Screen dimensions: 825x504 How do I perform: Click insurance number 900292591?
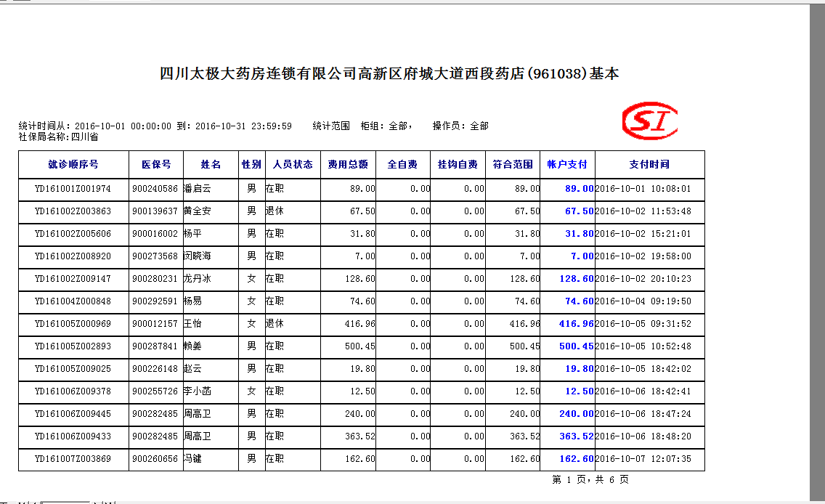click(x=155, y=301)
